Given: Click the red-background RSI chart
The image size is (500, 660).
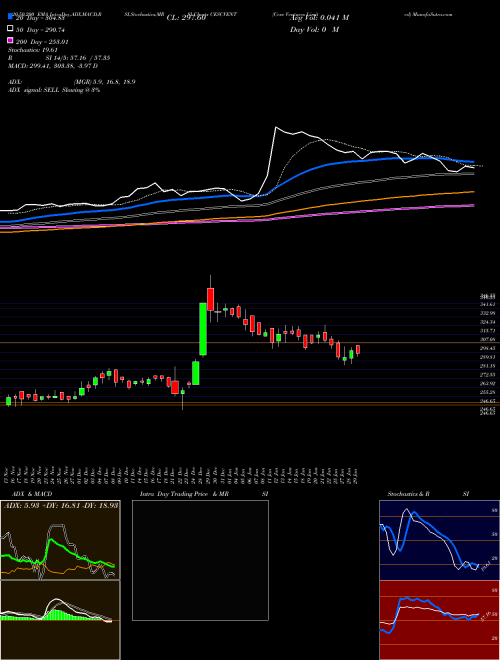Looking at the screenshot, I should (439, 620).
